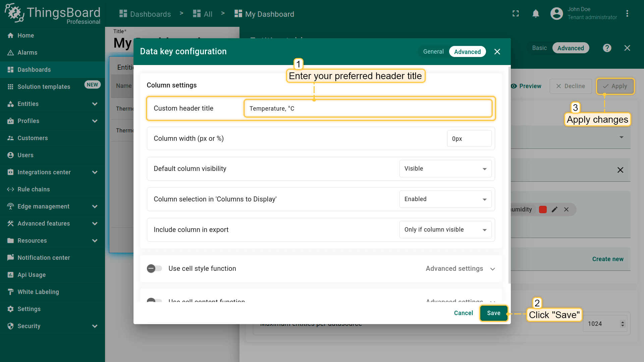644x362 pixels.
Task: Open Alarms in the sidebar
Action: click(x=28, y=53)
